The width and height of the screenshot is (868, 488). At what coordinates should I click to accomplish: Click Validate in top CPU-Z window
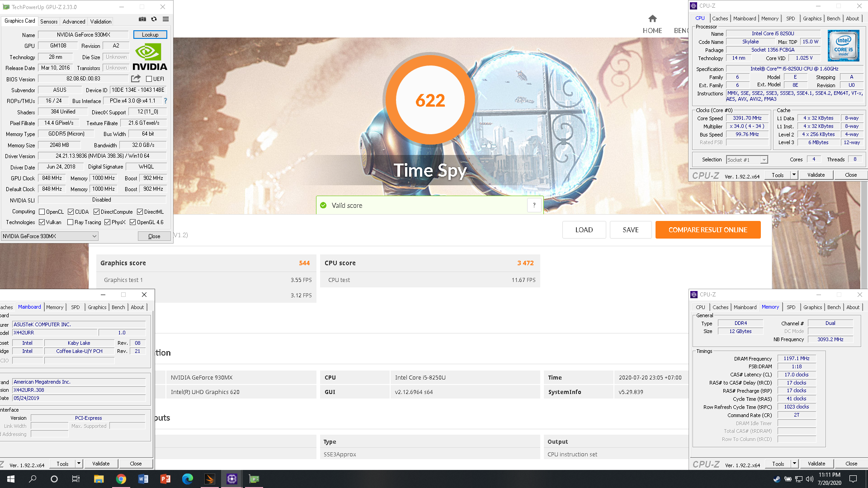click(816, 175)
